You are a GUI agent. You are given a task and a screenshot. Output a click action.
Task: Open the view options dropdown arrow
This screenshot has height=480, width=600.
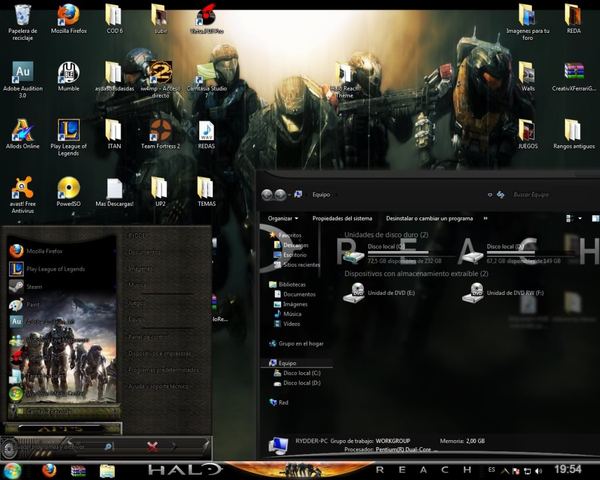click(x=580, y=219)
